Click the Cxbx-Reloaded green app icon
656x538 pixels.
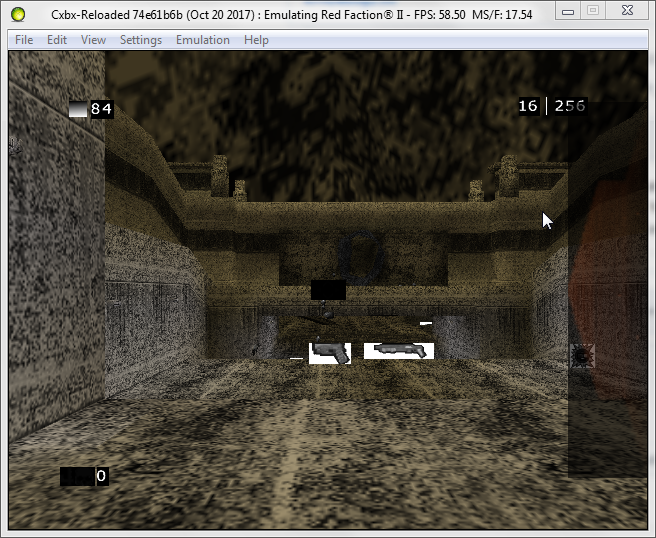click(18, 14)
